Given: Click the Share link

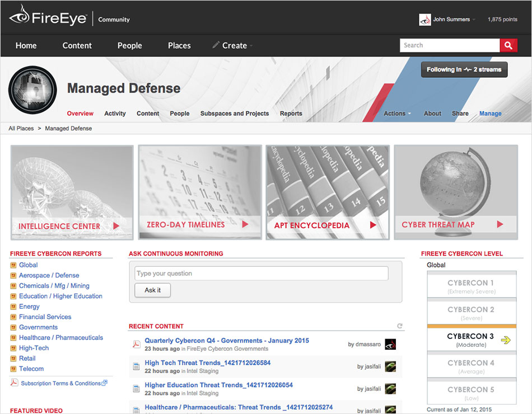Looking at the screenshot, I should tap(460, 114).
